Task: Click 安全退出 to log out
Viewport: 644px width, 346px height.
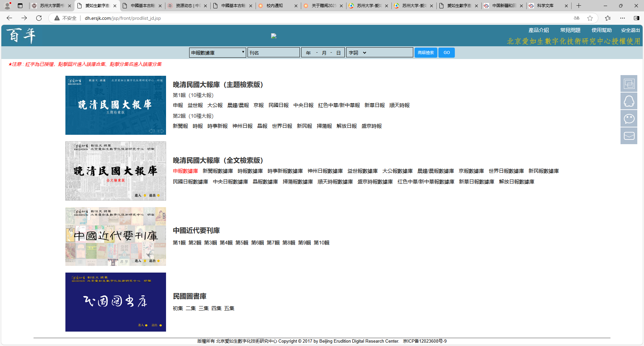Action: [x=630, y=30]
